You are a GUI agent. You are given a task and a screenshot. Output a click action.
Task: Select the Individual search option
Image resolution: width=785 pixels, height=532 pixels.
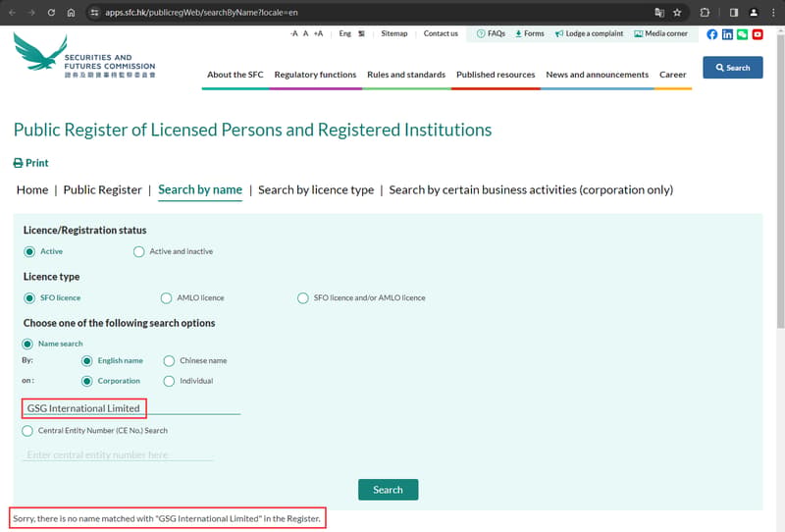click(x=169, y=381)
